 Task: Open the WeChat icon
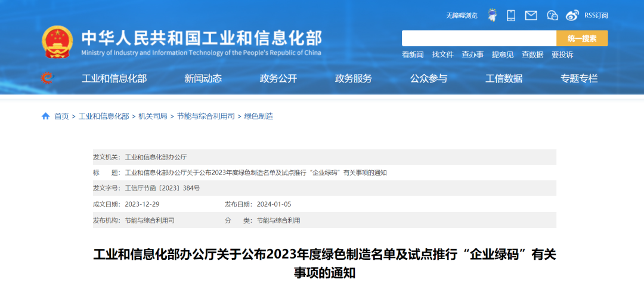tap(552, 16)
